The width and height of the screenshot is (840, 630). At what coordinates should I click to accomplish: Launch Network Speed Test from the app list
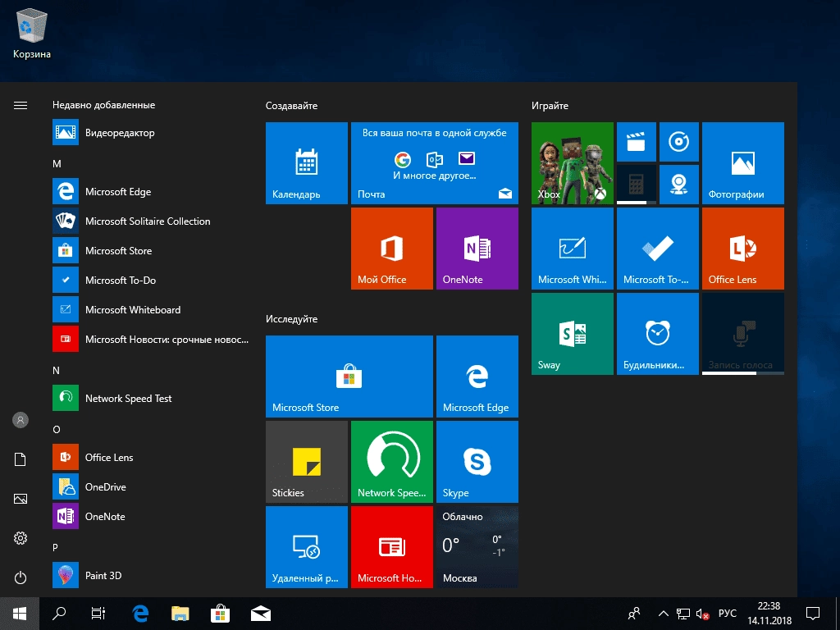[151, 398]
